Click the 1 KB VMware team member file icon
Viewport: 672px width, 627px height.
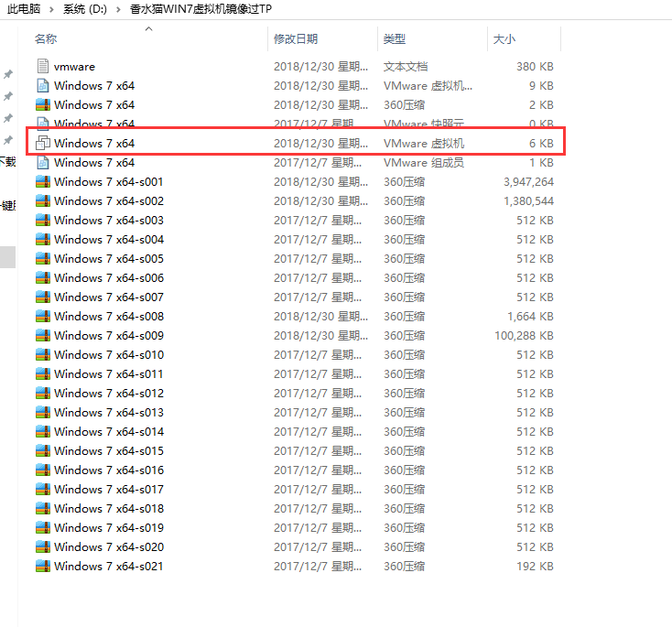click(x=42, y=163)
